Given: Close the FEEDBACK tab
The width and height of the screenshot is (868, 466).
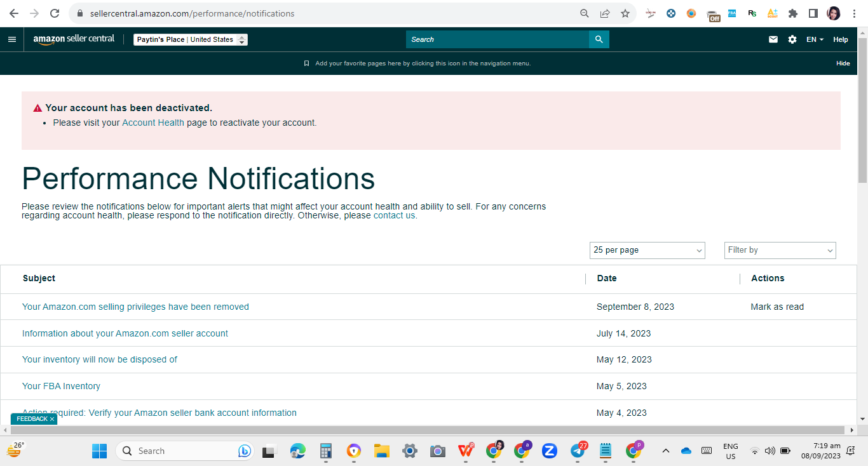Looking at the screenshot, I should pos(52,419).
